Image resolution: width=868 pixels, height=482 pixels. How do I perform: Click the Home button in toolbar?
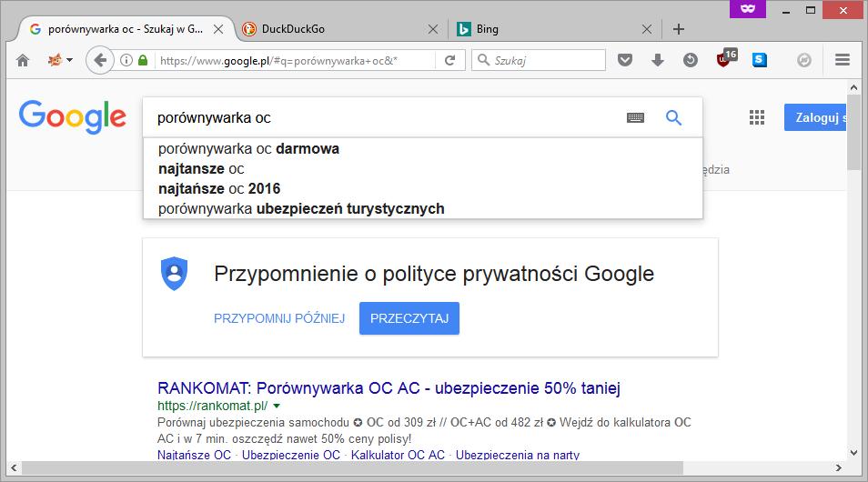click(23, 60)
